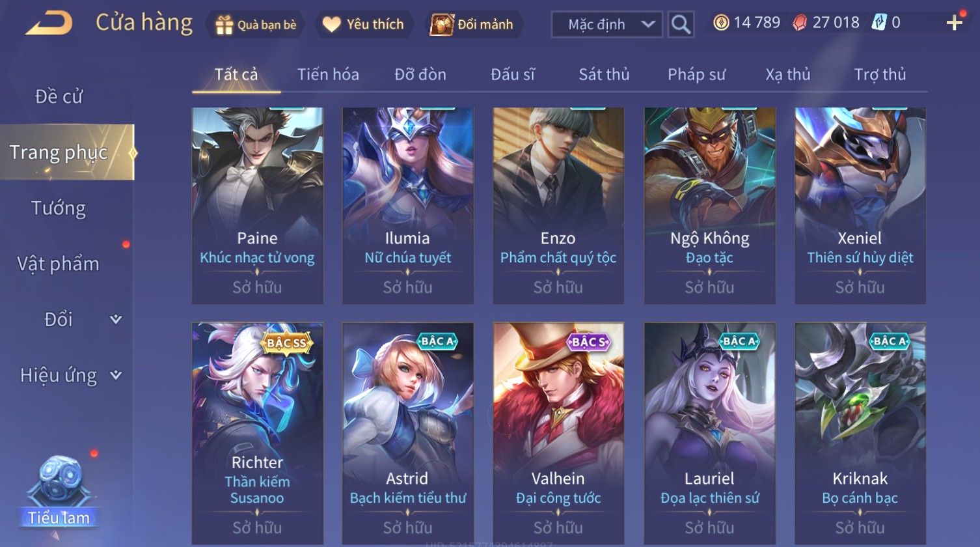Click the gold coin currency icon
This screenshot has height=547, width=980.
[721, 23]
